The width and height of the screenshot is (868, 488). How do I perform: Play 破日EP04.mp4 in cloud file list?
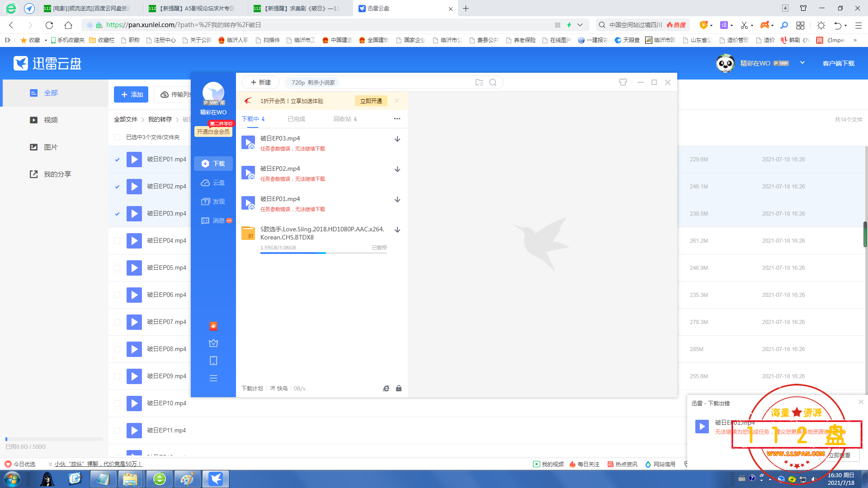[134, 241]
